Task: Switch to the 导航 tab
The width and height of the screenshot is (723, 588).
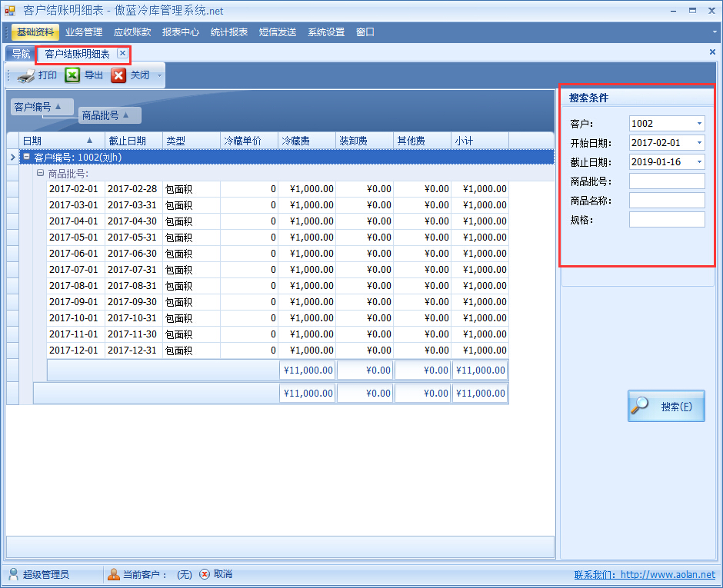Action: (21, 54)
